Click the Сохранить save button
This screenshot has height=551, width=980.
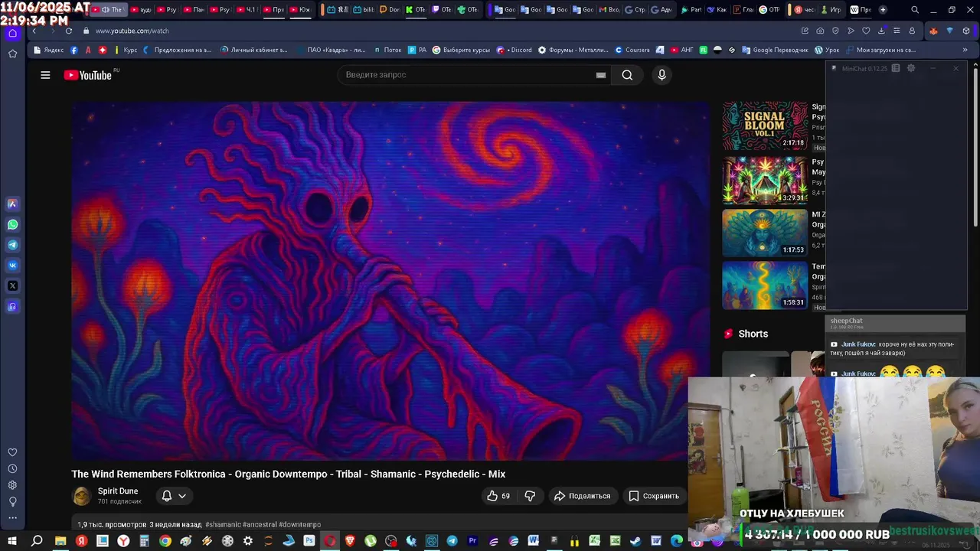tap(655, 496)
